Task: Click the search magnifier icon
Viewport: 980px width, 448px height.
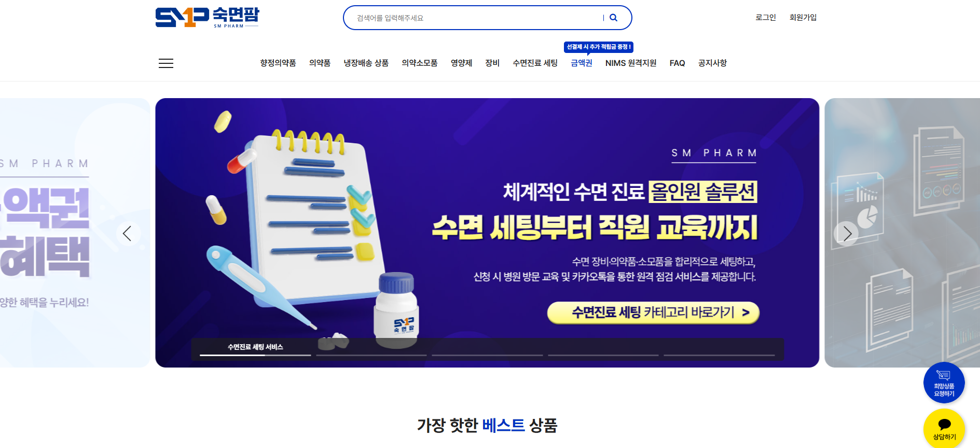Action: [x=613, y=18]
